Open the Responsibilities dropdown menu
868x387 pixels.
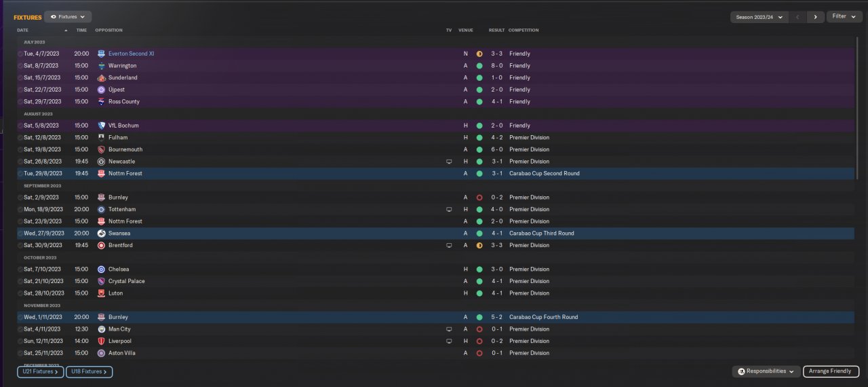765,371
